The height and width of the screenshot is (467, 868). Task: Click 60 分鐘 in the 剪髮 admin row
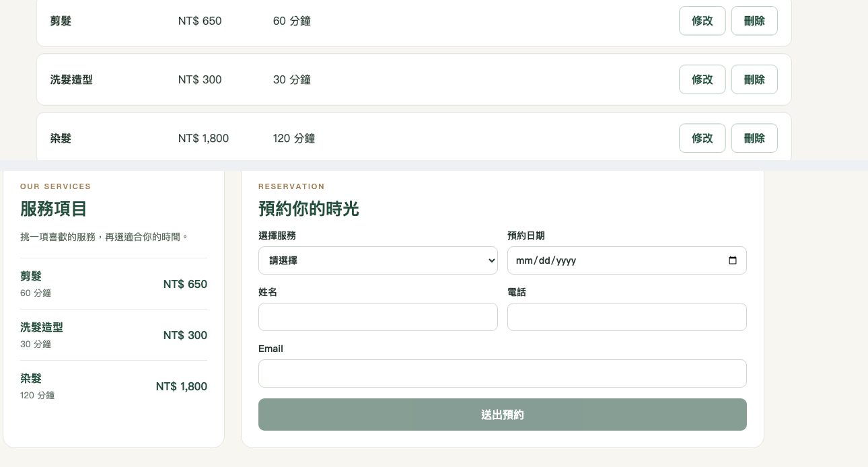pos(292,21)
